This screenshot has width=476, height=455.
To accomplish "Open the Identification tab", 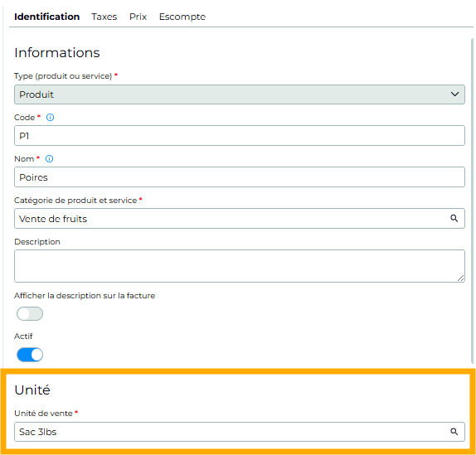I will pyautogui.click(x=46, y=17).
